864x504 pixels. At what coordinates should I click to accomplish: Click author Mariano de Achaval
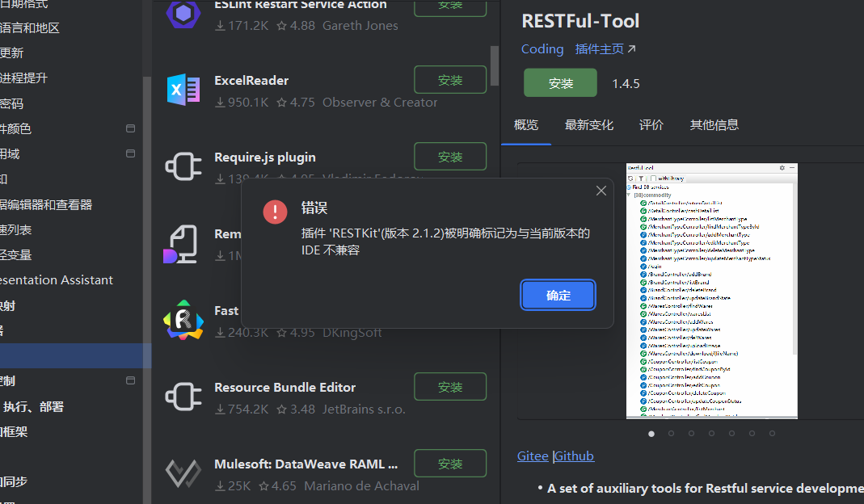coord(361,485)
